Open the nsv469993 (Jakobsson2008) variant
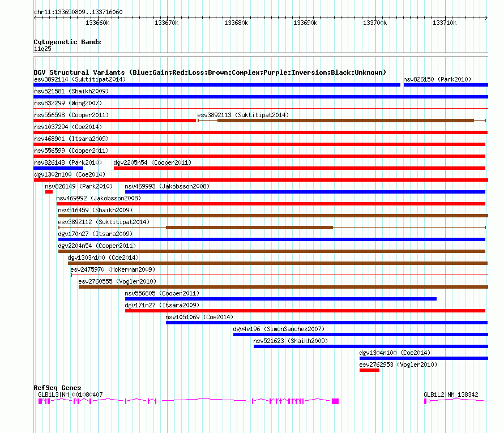The height and width of the screenshot is (433, 504). [305, 192]
